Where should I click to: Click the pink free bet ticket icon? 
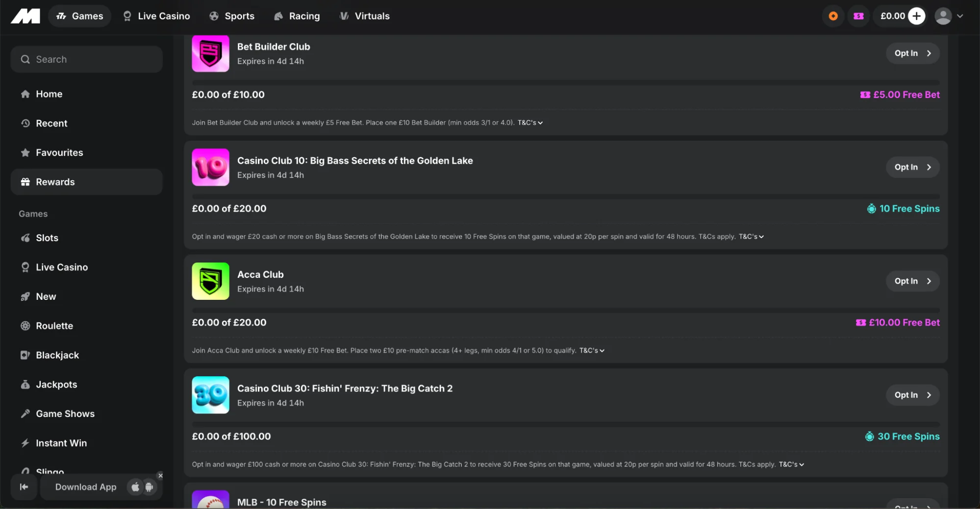coord(858,16)
